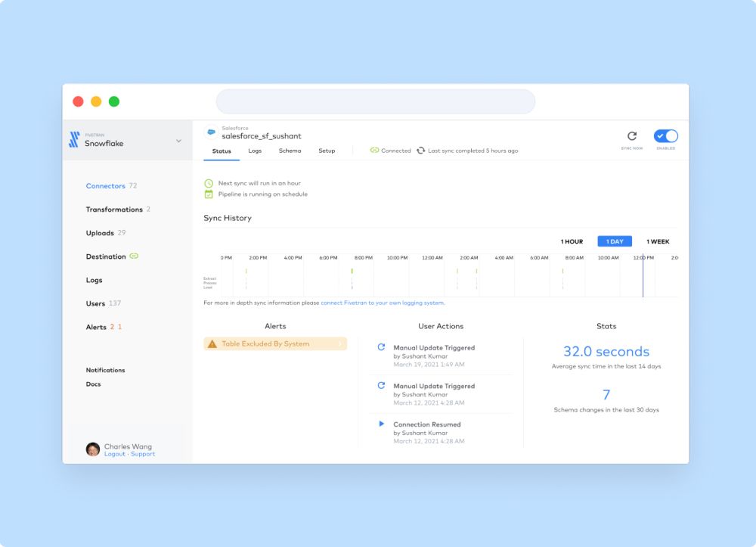Open the Schema tab
756x547 pixels.
coord(290,151)
